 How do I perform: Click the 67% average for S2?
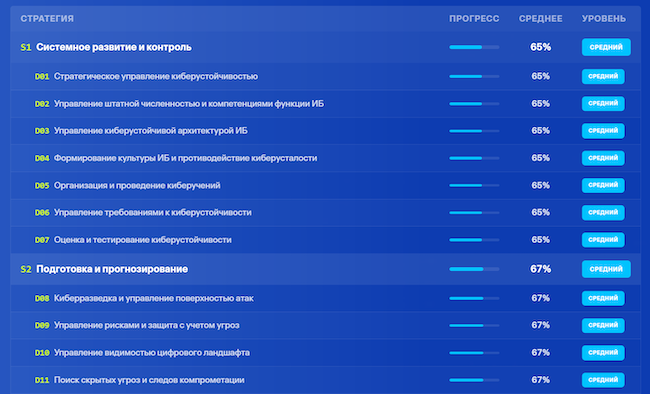coord(541,269)
